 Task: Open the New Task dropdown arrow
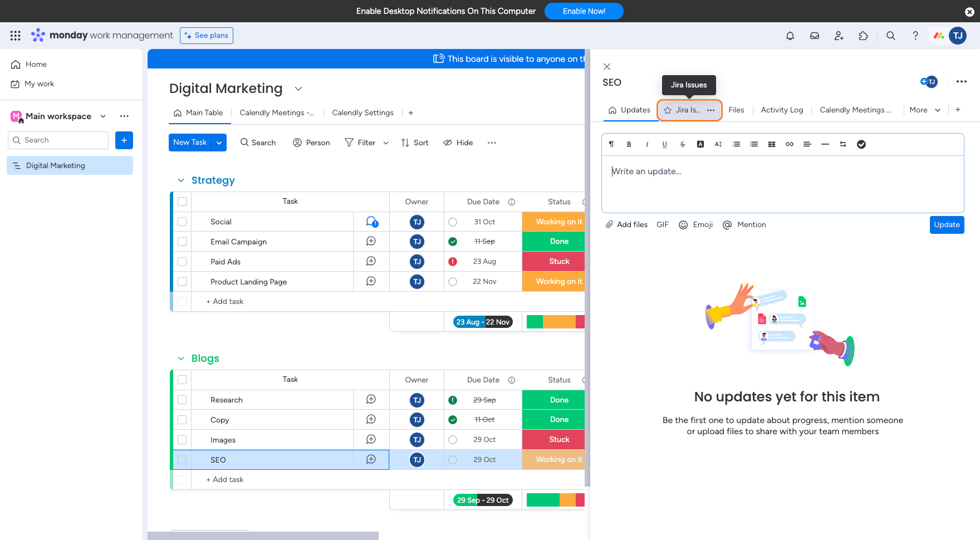(219, 143)
